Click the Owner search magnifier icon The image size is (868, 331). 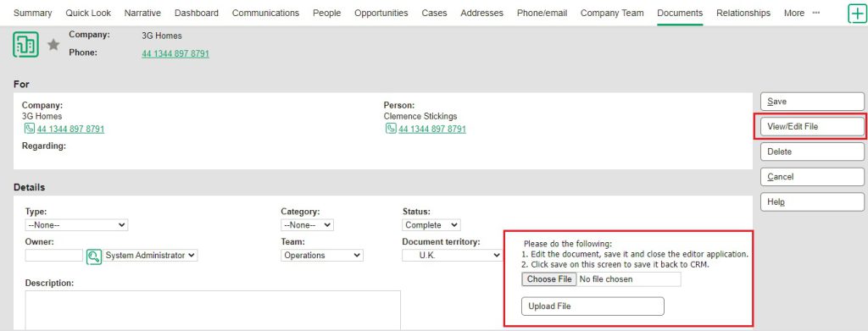[94, 256]
